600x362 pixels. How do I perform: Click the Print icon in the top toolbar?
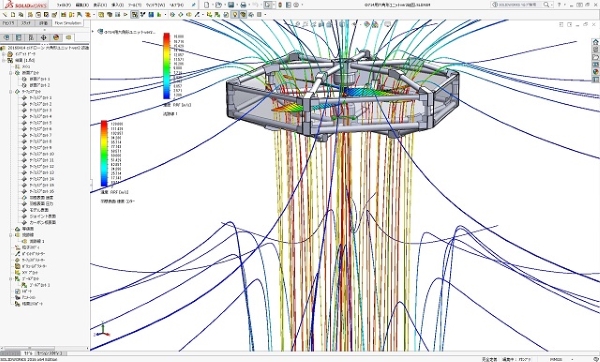click(x=243, y=5)
